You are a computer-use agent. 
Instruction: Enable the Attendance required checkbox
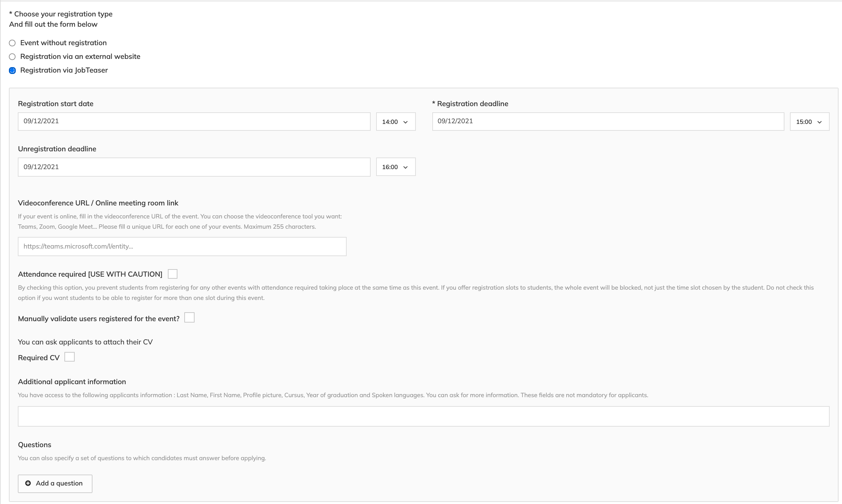173,274
